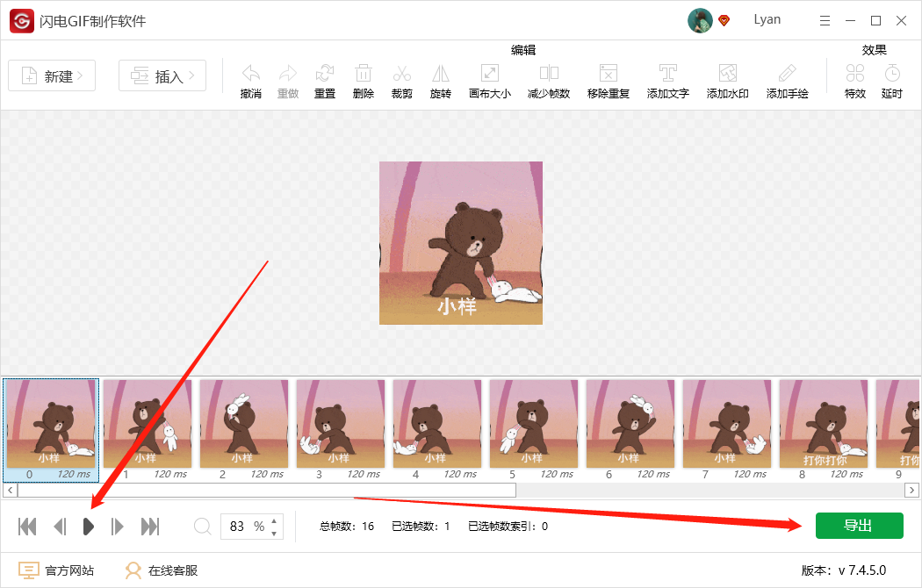Select the 添加手绘 freehand drawing tool

click(788, 74)
